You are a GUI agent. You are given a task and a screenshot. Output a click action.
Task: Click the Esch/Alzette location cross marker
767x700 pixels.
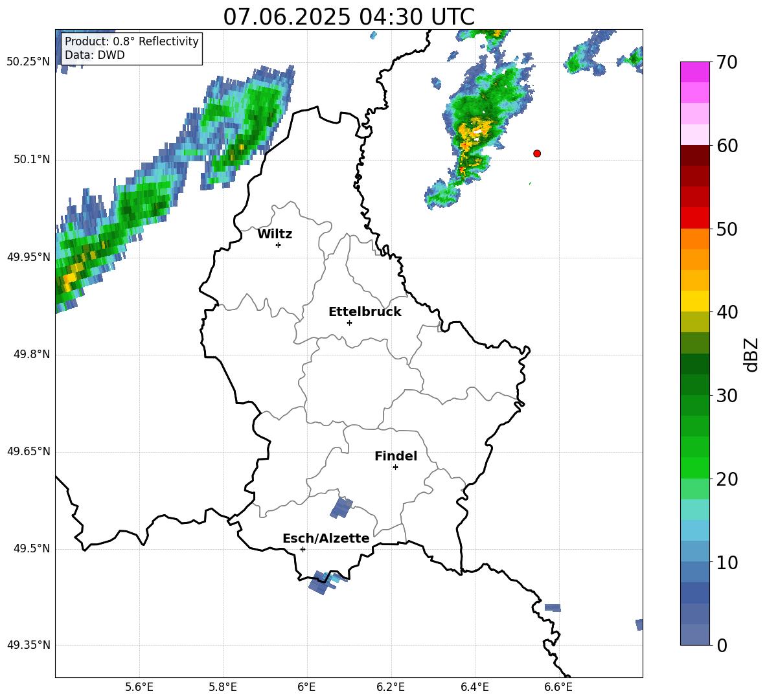[x=303, y=549]
